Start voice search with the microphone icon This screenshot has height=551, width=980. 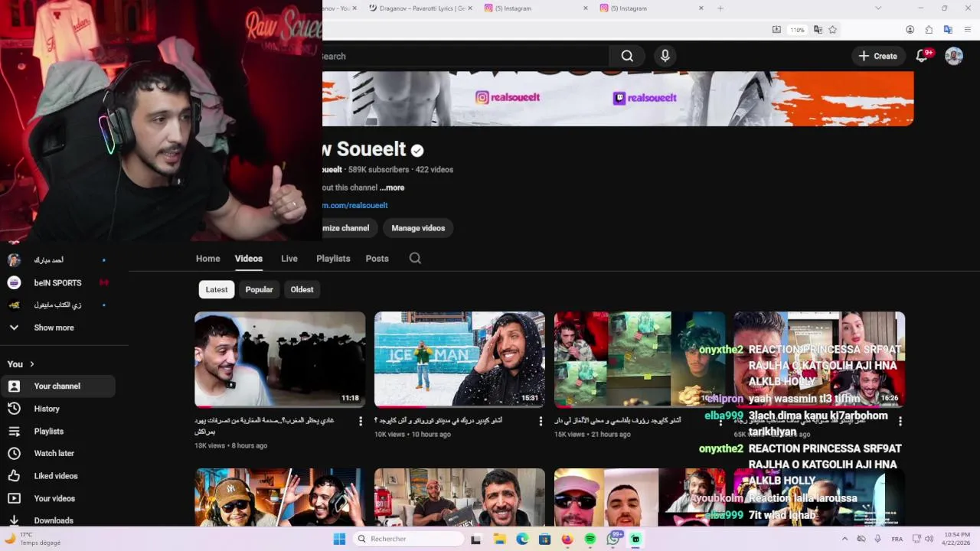pyautogui.click(x=665, y=56)
